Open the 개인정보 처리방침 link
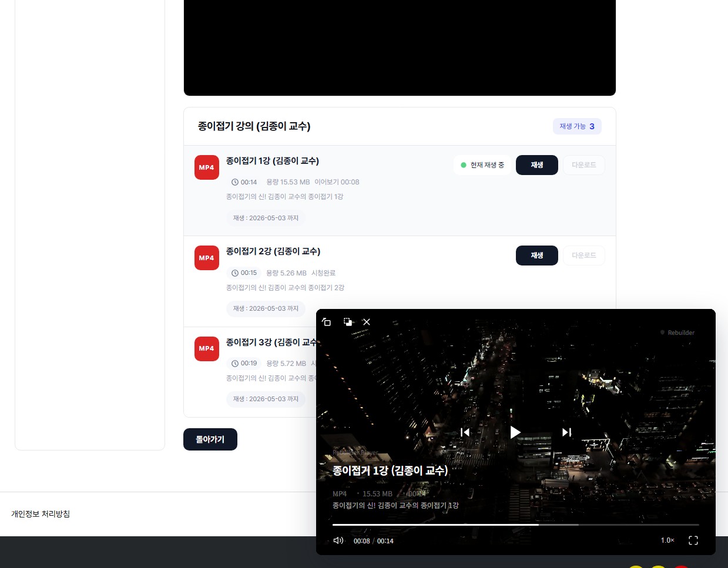Image resolution: width=728 pixels, height=568 pixels. pos(41,514)
